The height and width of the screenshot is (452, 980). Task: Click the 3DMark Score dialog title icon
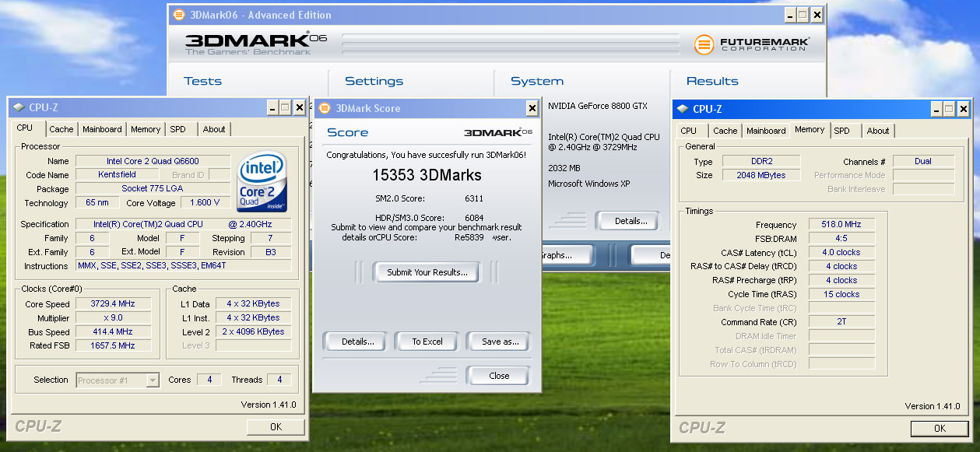click(323, 108)
